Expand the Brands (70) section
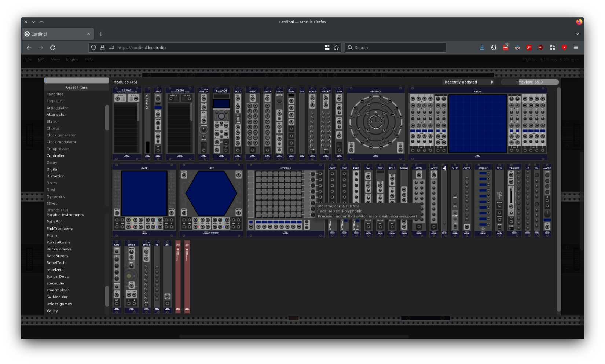 click(x=57, y=210)
